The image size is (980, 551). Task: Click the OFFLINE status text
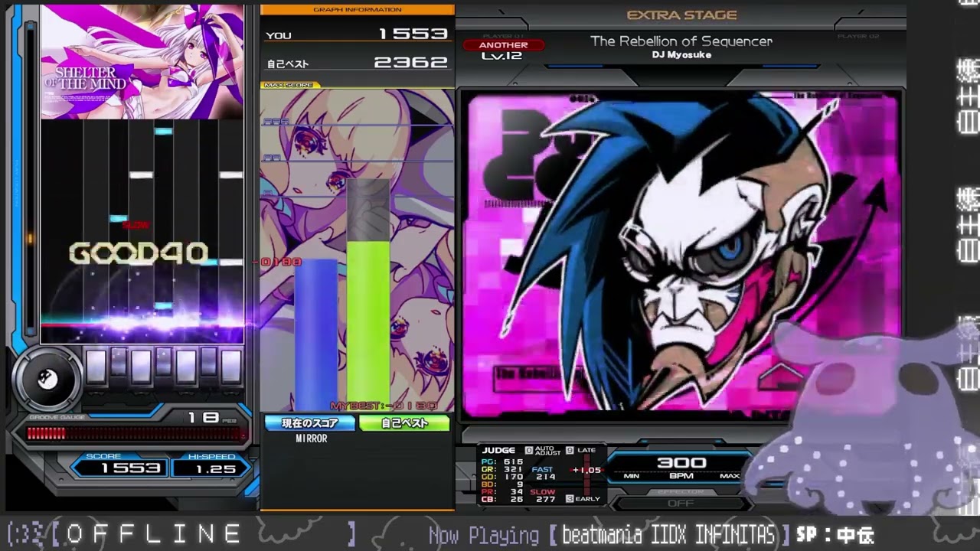(153, 533)
